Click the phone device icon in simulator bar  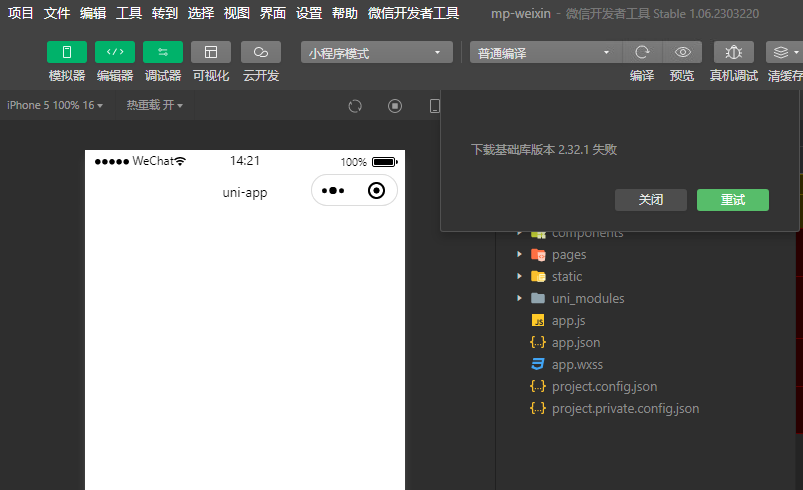435,106
